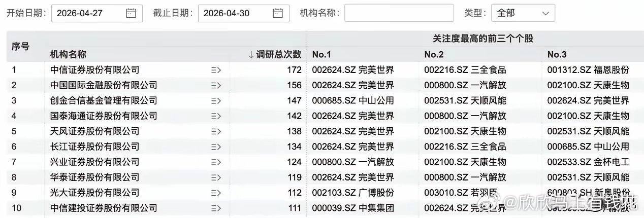Click 002216.SZ 三全食品 in row 6

(x=465, y=147)
